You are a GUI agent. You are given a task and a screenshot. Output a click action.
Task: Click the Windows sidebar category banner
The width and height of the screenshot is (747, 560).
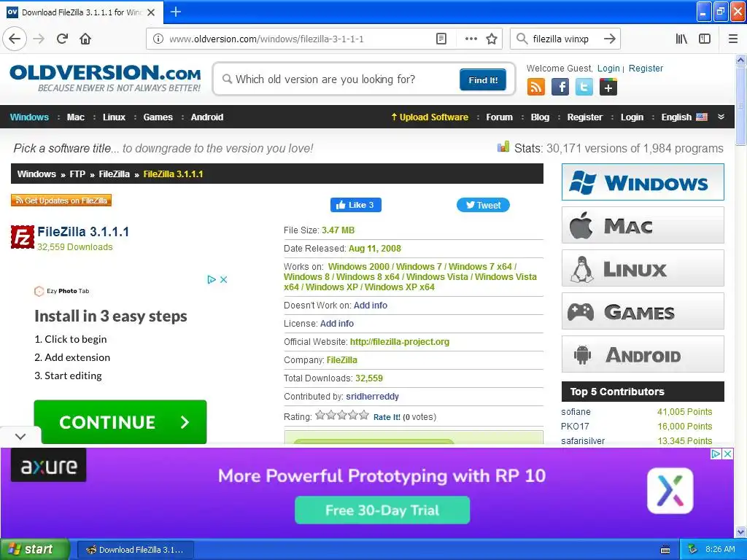point(643,182)
